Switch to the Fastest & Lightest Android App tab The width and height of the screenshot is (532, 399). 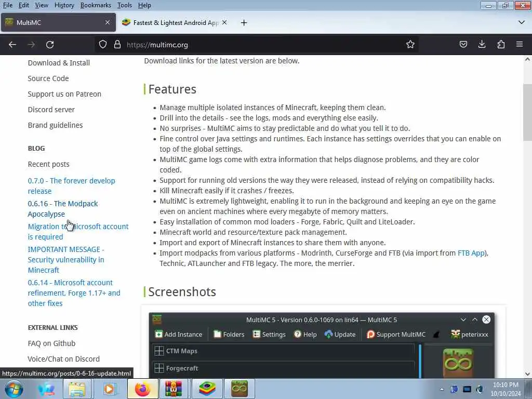[x=175, y=22]
